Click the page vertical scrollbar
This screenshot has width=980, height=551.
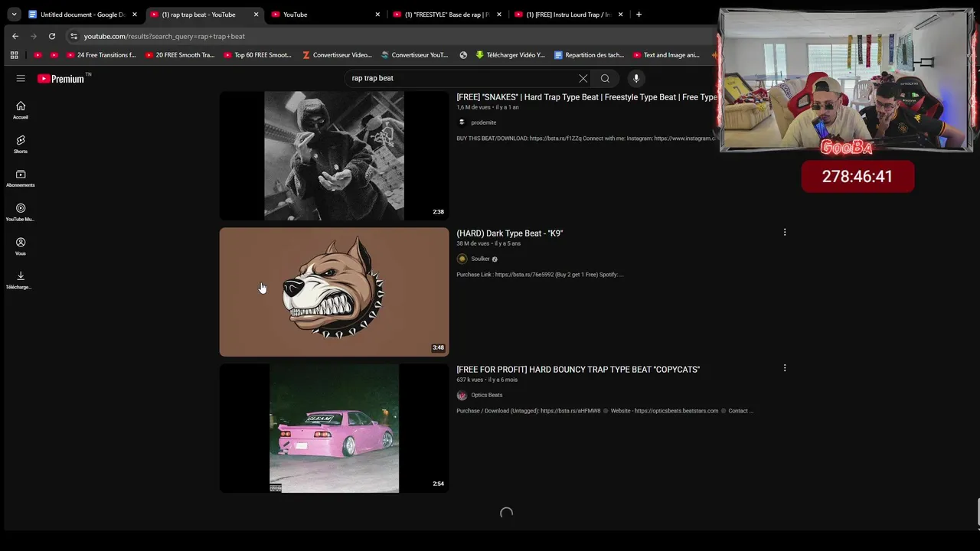pos(977,513)
